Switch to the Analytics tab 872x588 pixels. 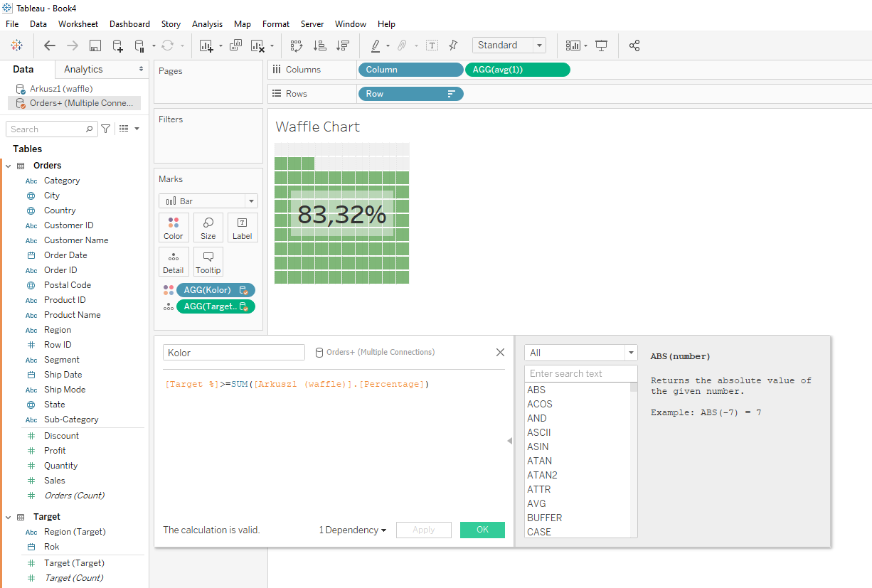(x=83, y=69)
